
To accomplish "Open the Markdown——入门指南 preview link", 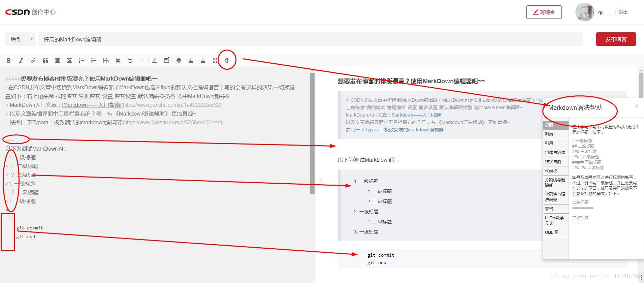I will pyautogui.click(x=417, y=115).
